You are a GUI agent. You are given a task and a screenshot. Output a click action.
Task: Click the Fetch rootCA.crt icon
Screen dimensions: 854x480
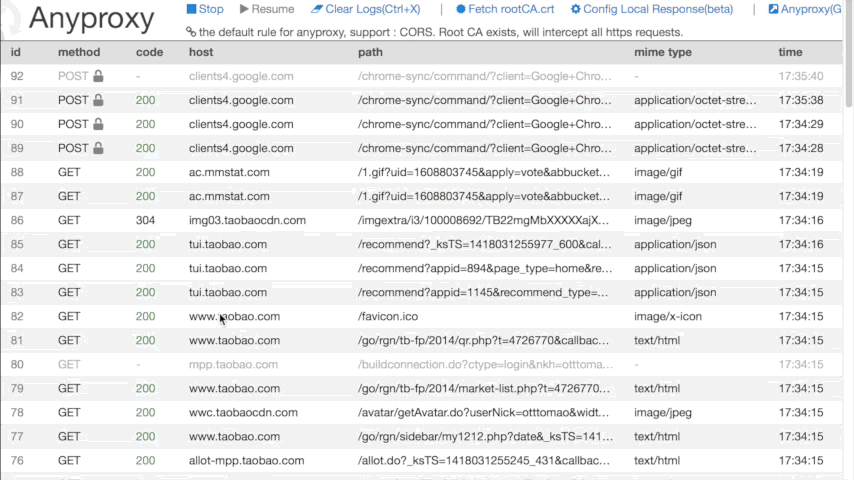click(461, 9)
